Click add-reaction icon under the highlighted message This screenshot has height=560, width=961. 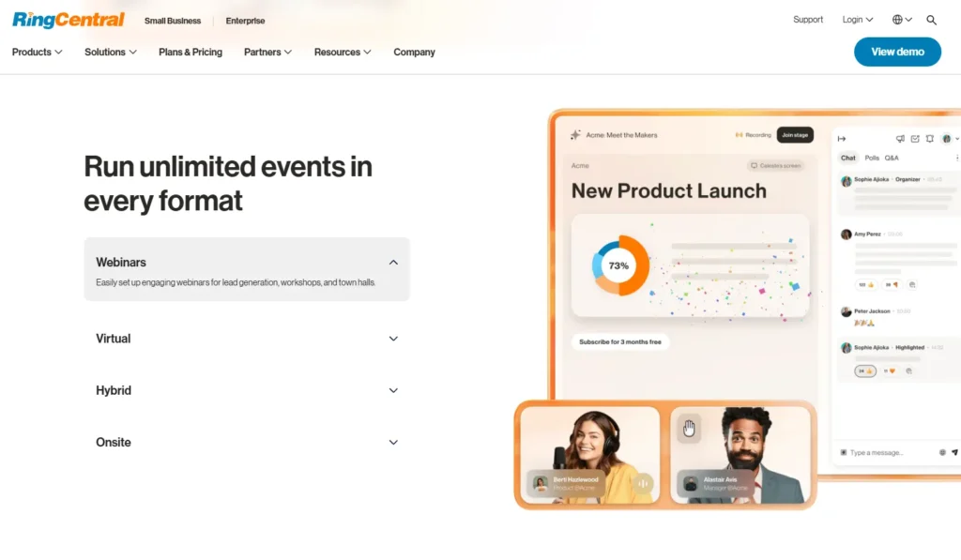coord(908,371)
